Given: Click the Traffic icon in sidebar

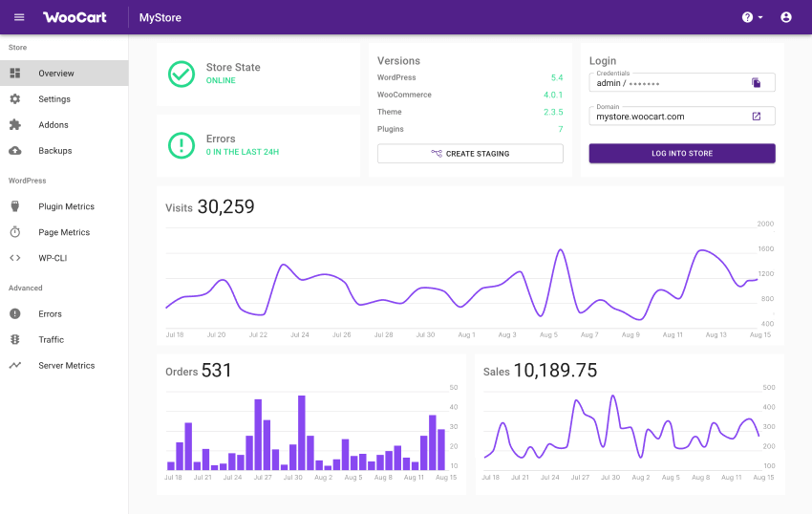Looking at the screenshot, I should 15,339.
